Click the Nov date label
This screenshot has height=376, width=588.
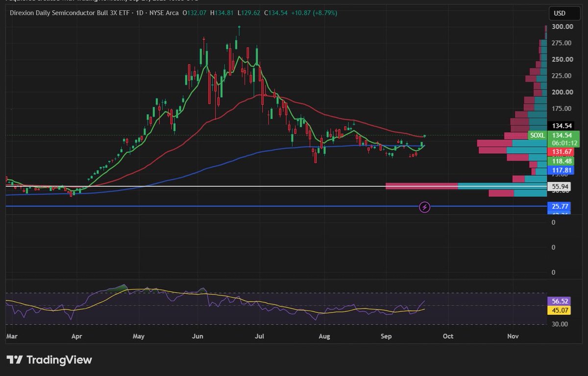coord(513,336)
